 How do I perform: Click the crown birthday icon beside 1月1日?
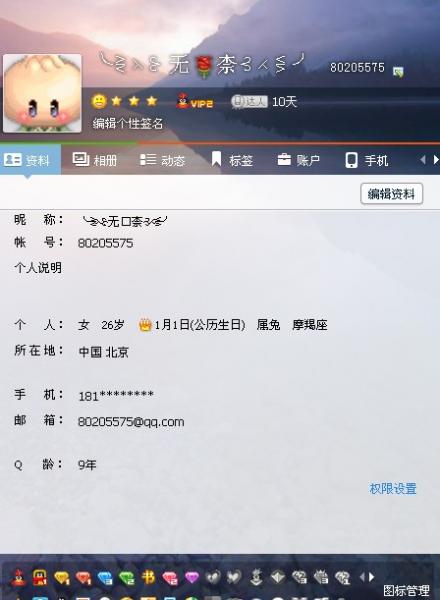145,325
